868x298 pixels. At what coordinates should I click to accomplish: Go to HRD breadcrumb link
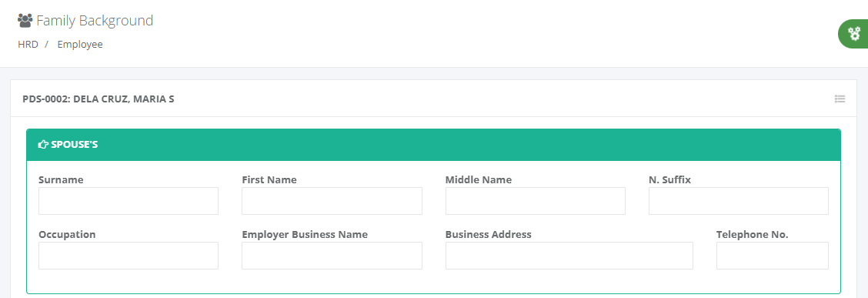point(28,45)
